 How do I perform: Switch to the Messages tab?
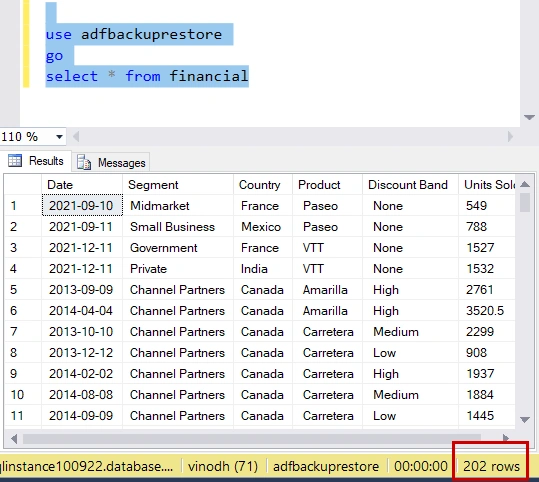click(111, 162)
